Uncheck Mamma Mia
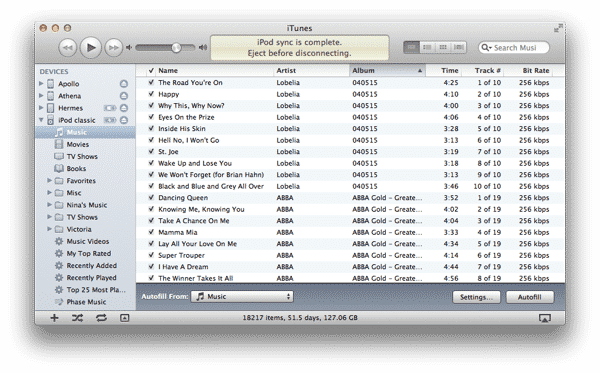Screen dimensions: 600x373 click(151, 232)
